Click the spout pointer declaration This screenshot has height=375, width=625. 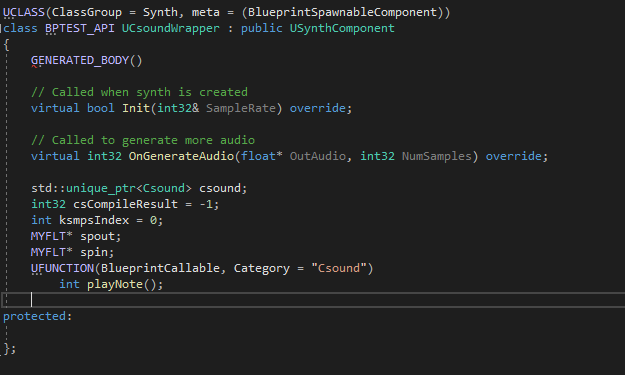98,236
